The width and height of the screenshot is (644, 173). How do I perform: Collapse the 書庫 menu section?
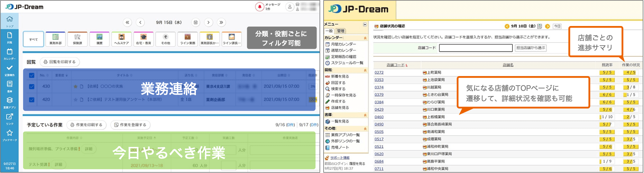pyautogui.click(x=365, y=115)
